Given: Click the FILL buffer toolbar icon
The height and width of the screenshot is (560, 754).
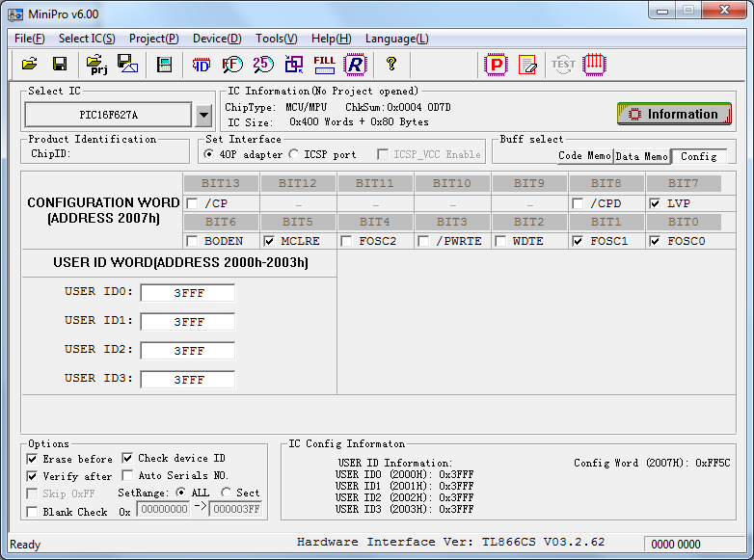Looking at the screenshot, I should (x=325, y=65).
